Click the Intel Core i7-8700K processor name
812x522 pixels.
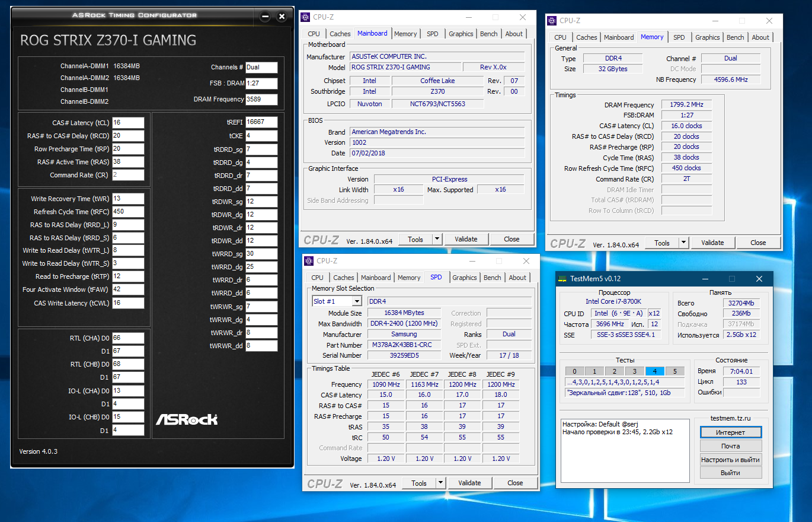pyautogui.click(x=613, y=302)
